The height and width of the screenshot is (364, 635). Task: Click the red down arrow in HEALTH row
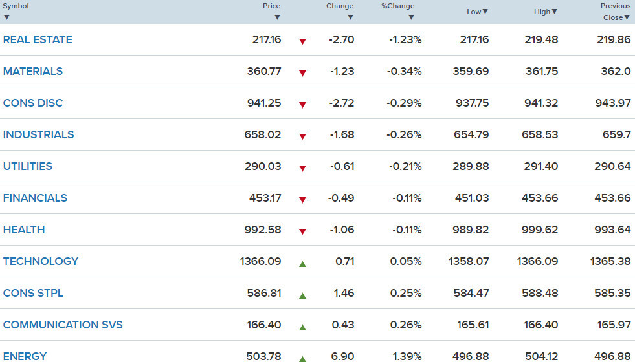302,231
